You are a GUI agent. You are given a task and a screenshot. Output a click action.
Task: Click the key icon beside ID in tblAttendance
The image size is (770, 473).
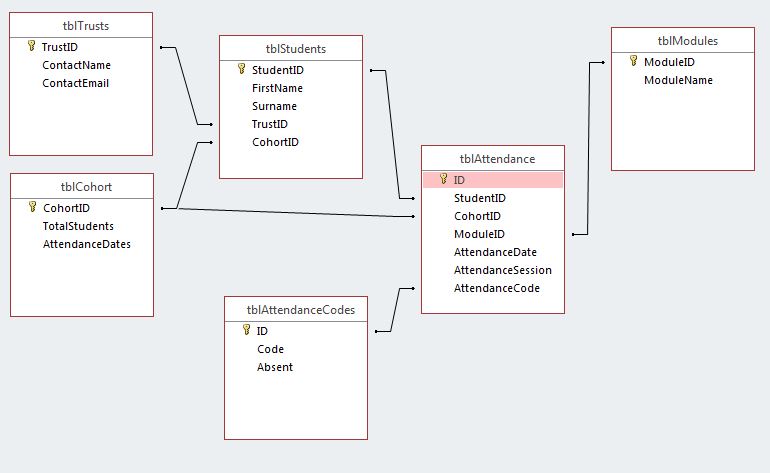point(443,179)
